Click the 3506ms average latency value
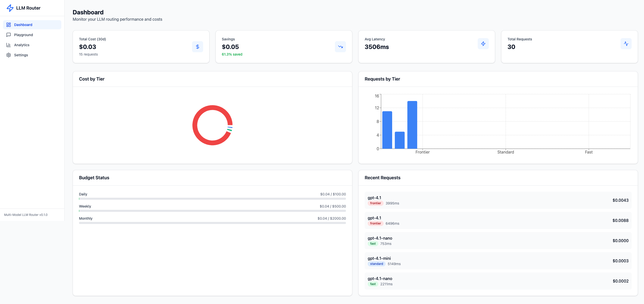The width and height of the screenshot is (644, 304). (377, 47)
